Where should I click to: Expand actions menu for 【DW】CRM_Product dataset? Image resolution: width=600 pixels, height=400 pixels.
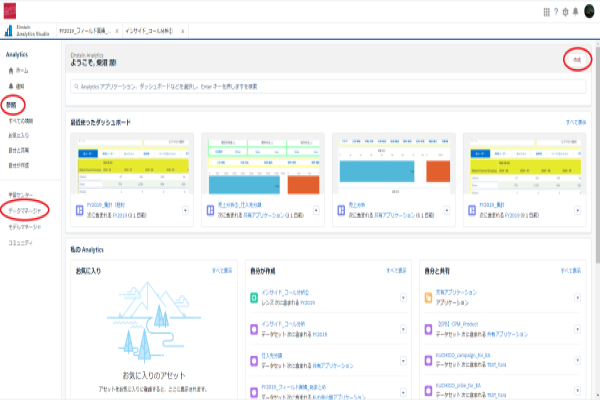tap(578, 327)
